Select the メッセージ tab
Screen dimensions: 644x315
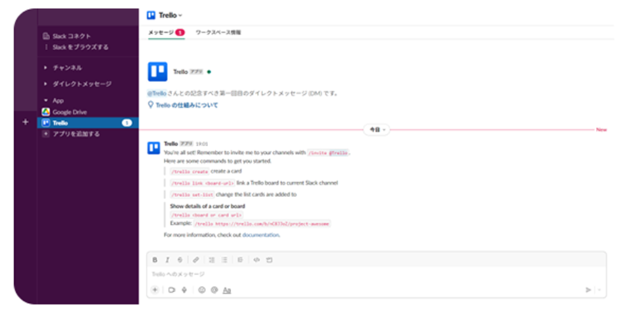pyautogui.click(x=166, y=32)
